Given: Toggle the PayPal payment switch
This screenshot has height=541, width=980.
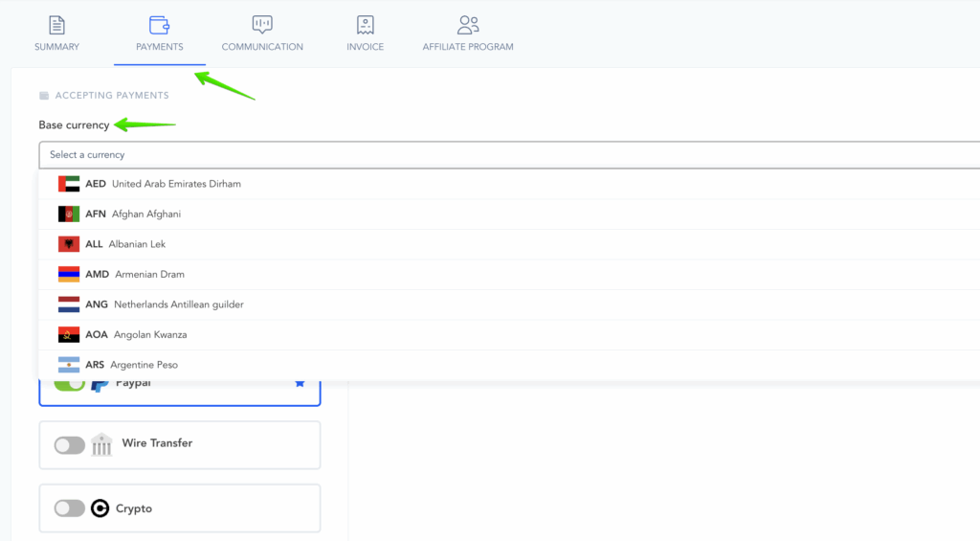Looking at the screenshot, I should [69, 384].
